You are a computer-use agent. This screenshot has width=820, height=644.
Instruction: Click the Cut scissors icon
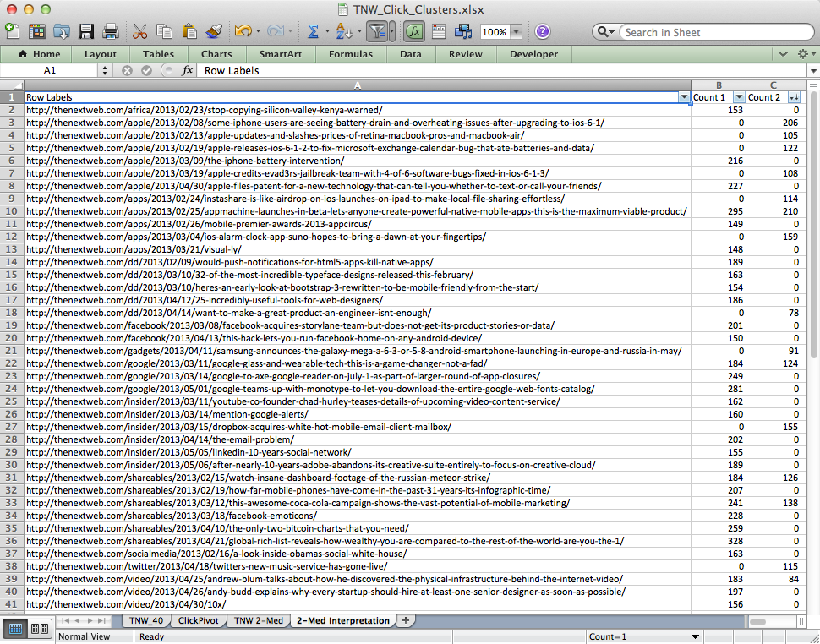140,31
